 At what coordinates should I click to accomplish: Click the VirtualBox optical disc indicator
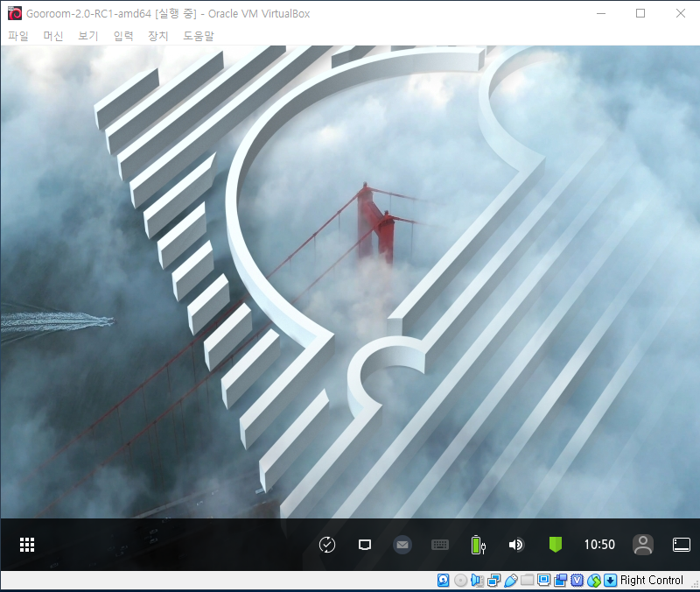pyautogui.click(x=461, y=580)
